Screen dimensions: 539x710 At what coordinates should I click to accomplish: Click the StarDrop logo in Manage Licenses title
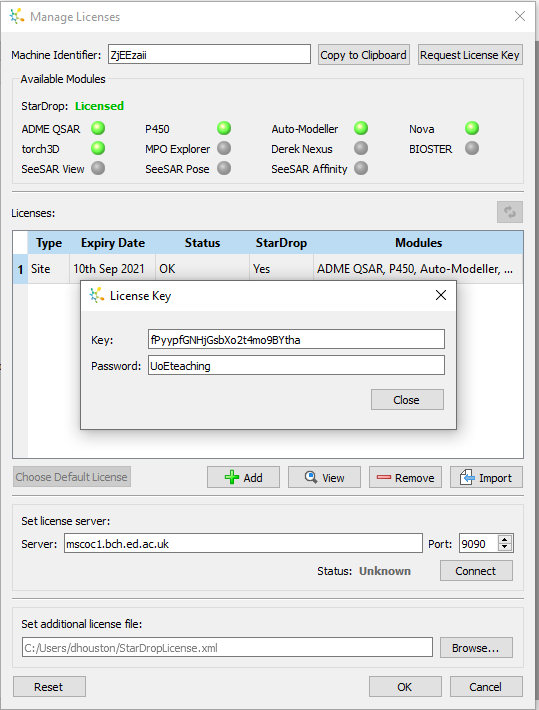(17, 16)
